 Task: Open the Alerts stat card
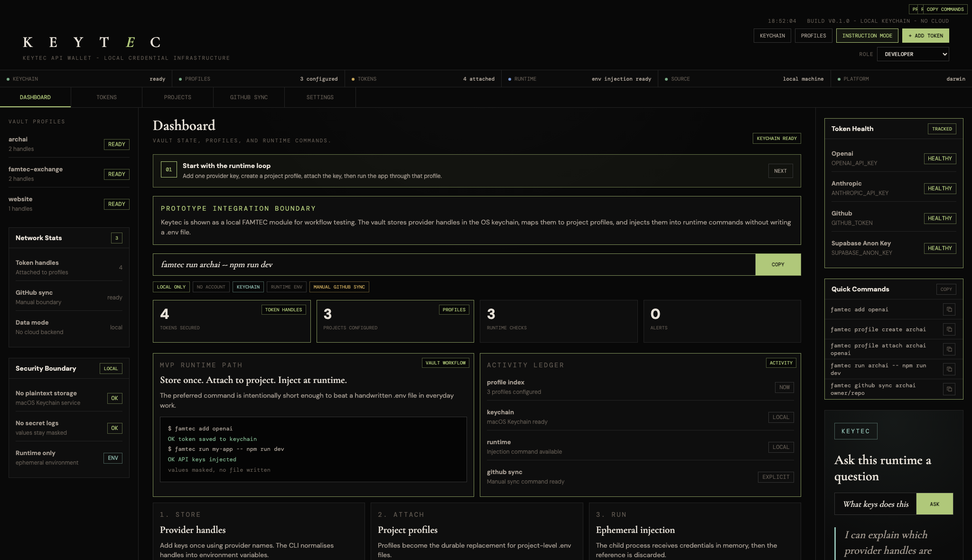click(722, 321)
